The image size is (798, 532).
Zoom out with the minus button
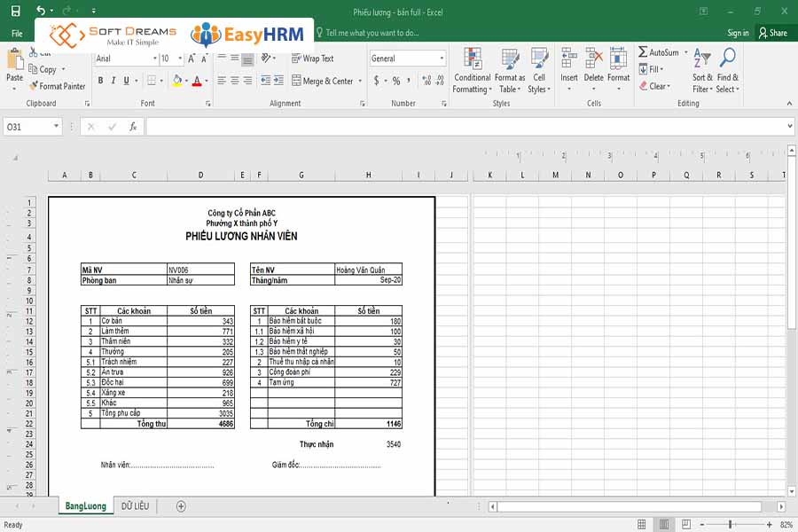pyautogui.click(x=702, y=524)
